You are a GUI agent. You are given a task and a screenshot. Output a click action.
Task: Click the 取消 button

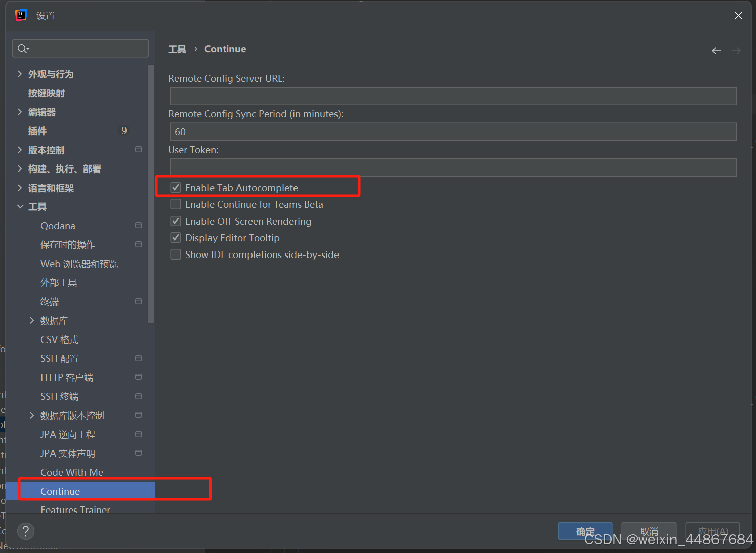(x=649, y=531)
